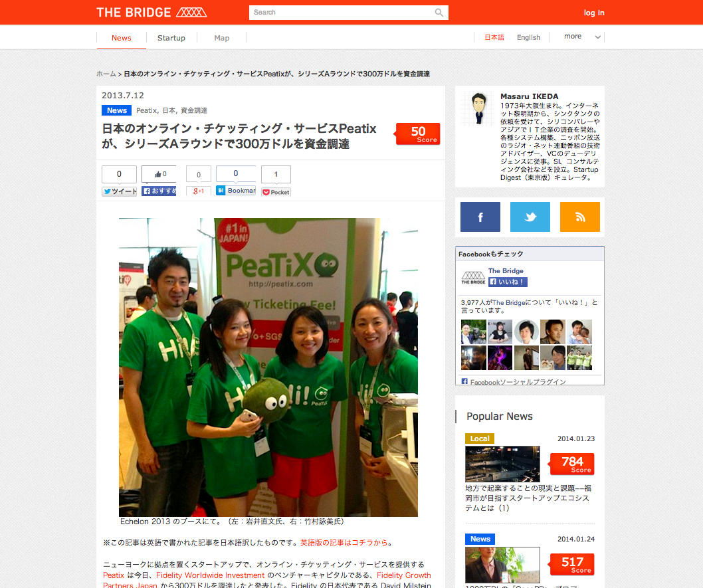Click the blue News tag in Popular News

[480, 539]
